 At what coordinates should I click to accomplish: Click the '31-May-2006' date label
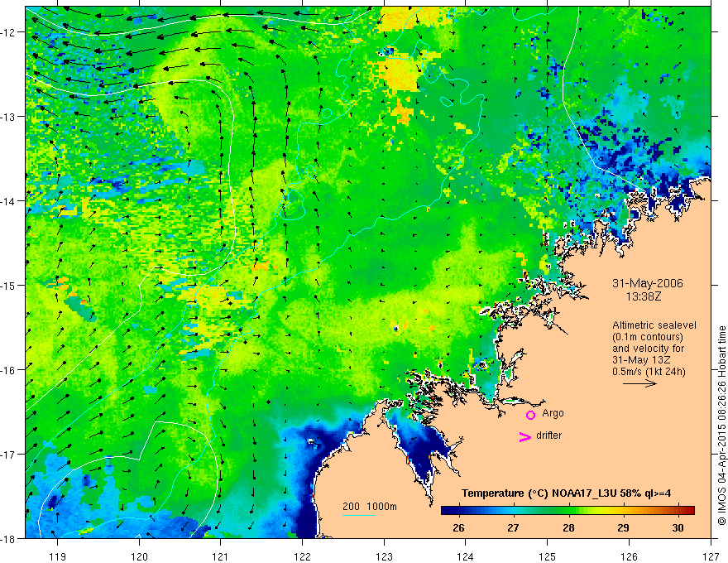(x=648, y=283)
